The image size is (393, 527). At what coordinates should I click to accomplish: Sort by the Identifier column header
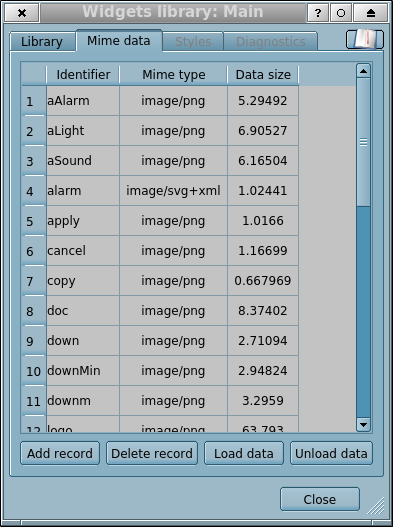pos(83,75)
